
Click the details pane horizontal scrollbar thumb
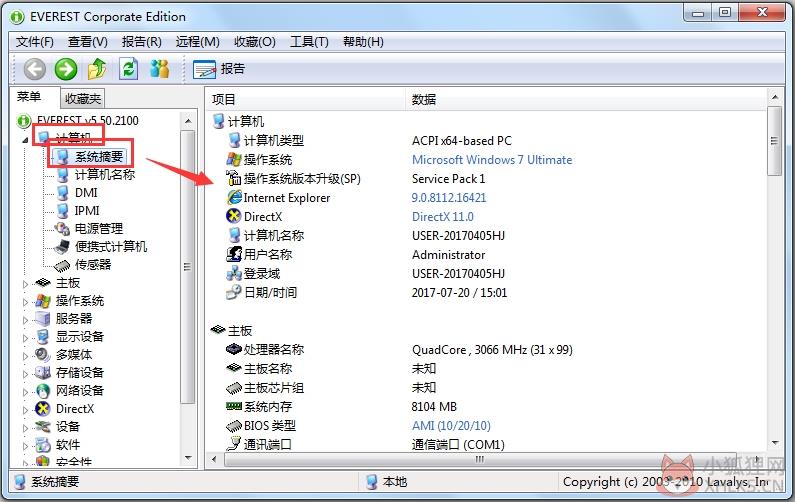[480, 459]
